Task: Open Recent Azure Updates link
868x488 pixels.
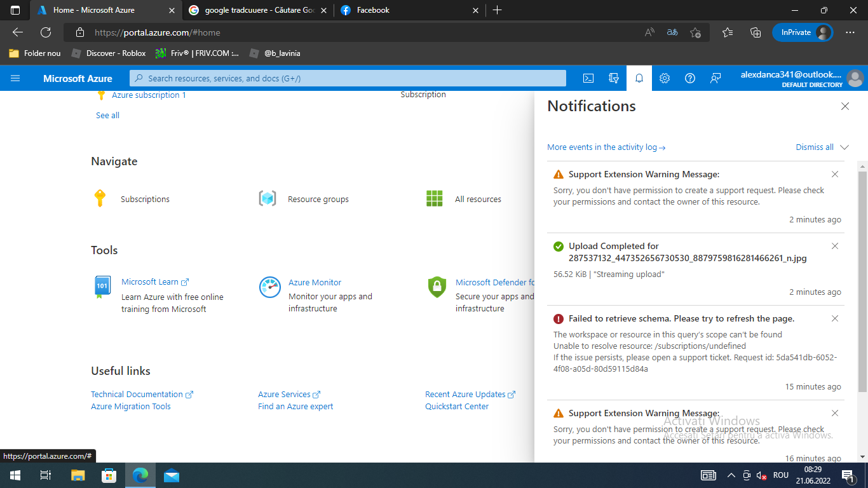Action: tap(470, 395)
